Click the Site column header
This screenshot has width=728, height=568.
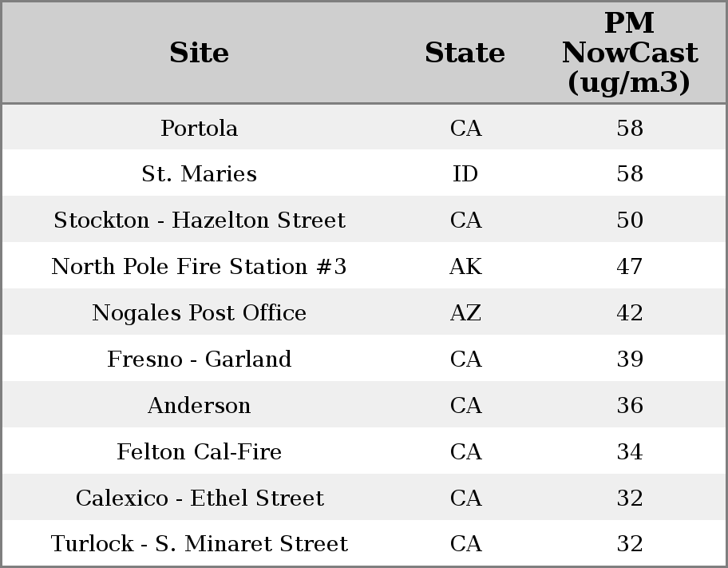coord(199,53)
